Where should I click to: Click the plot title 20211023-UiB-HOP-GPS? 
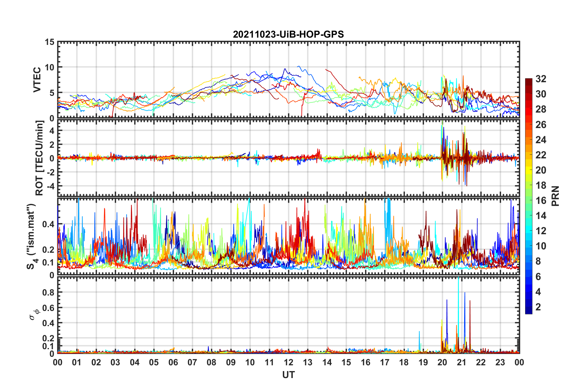[288, 34]
